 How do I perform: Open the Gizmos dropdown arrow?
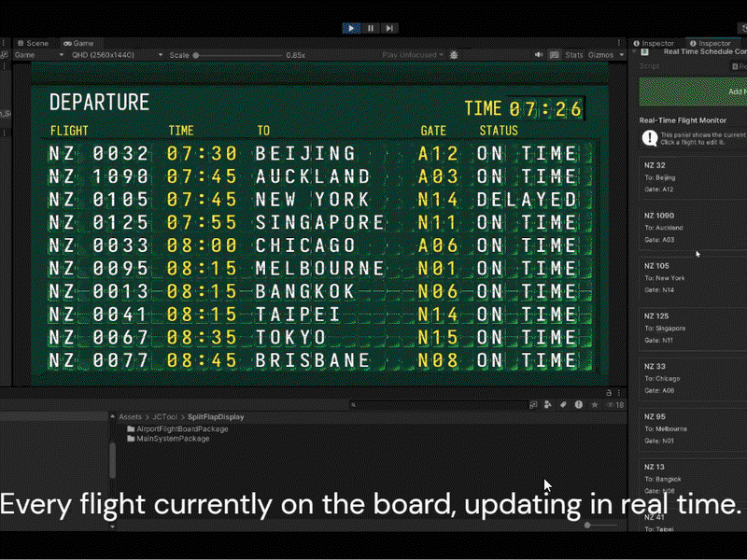point(622,55)
